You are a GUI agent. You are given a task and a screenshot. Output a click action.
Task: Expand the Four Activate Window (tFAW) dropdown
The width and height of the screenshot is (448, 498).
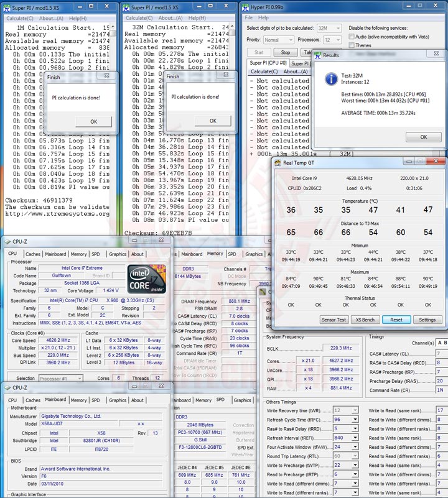click(355, 447)
